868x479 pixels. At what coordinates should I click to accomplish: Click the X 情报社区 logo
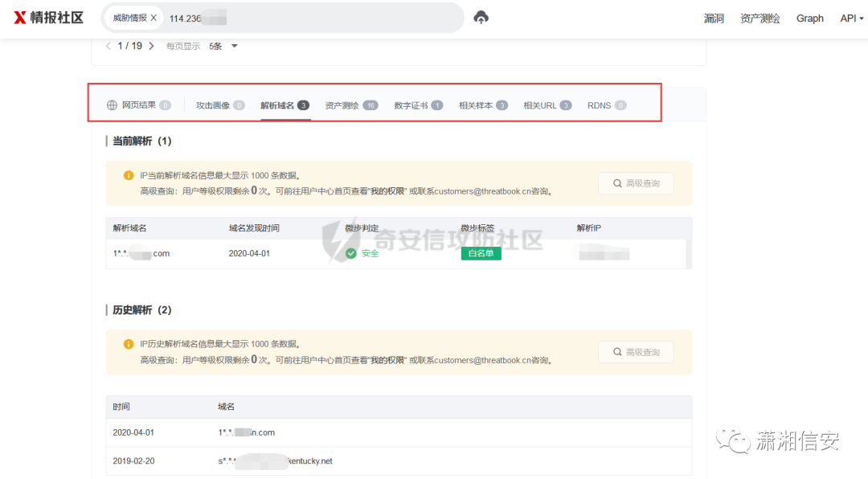point(49,18)
